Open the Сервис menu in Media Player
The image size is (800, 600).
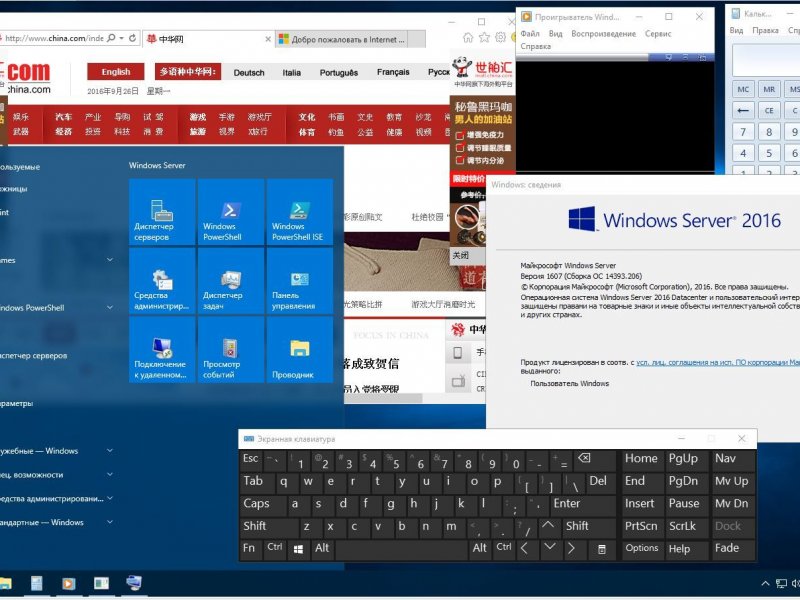point(658,34)
